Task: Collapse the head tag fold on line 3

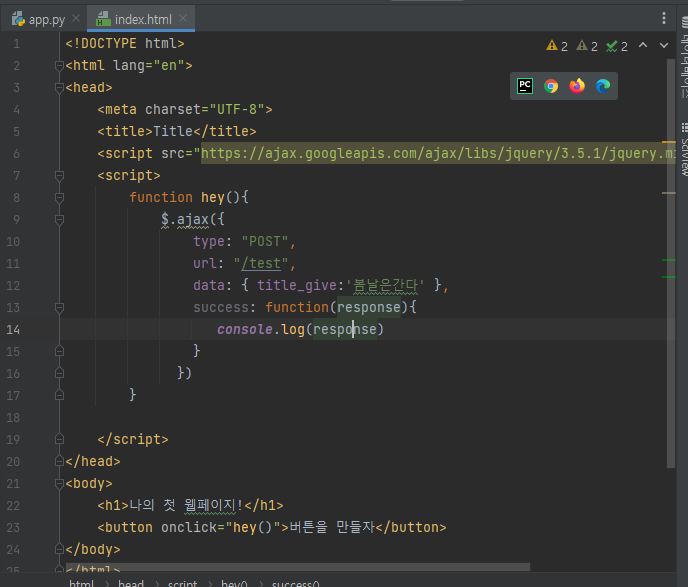Action: 59,88
